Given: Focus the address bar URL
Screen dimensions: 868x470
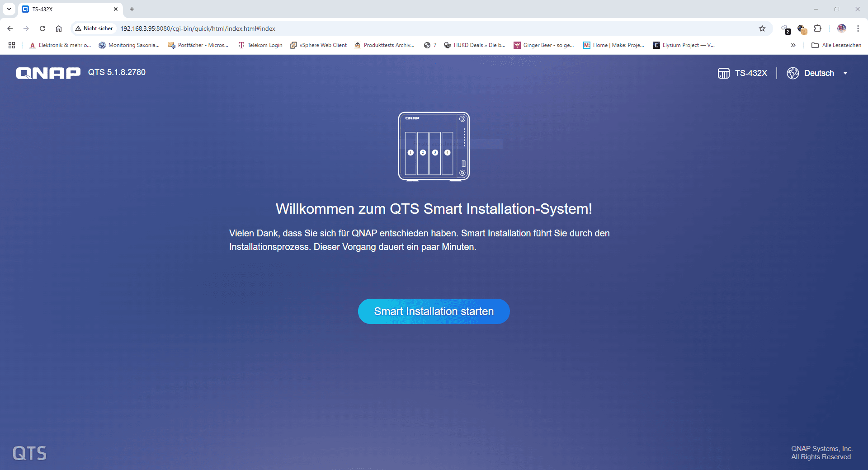Looking at the screenshot, I should coord(198,28).
